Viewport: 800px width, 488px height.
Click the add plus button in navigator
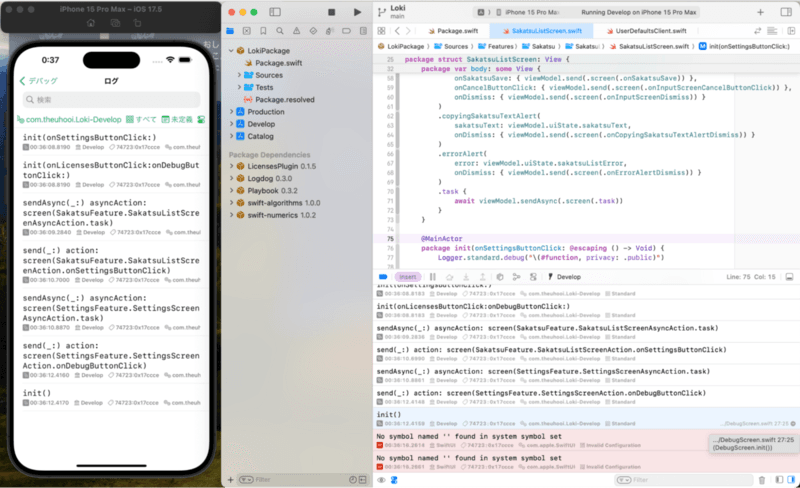pyautogui.click(x=231, y=480)
